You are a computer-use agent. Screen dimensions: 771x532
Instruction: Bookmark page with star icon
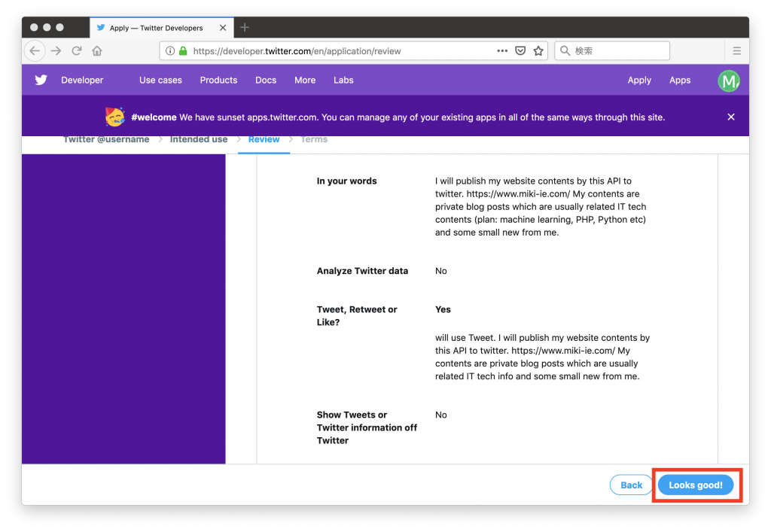[538, 51]
